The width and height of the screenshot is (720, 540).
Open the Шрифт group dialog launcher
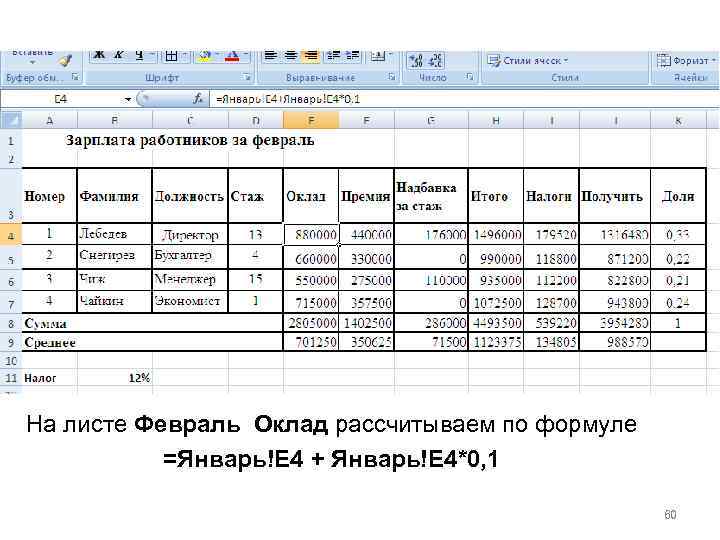tap(248, 77)
